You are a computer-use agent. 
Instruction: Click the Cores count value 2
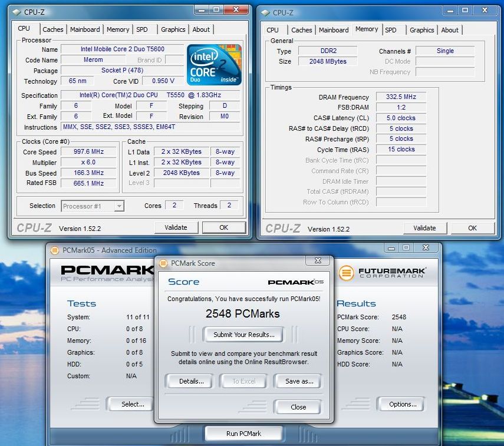[174, 206]
